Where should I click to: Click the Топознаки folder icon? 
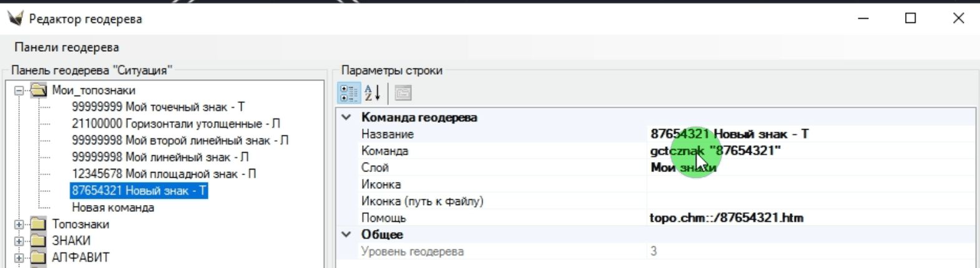pos(39,224)
